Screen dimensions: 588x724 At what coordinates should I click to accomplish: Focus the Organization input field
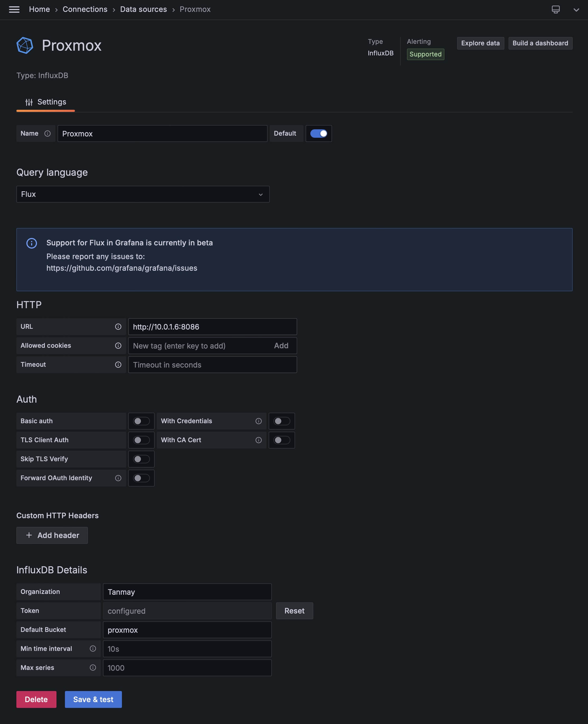pyautogui.click(x=187, y=592)
